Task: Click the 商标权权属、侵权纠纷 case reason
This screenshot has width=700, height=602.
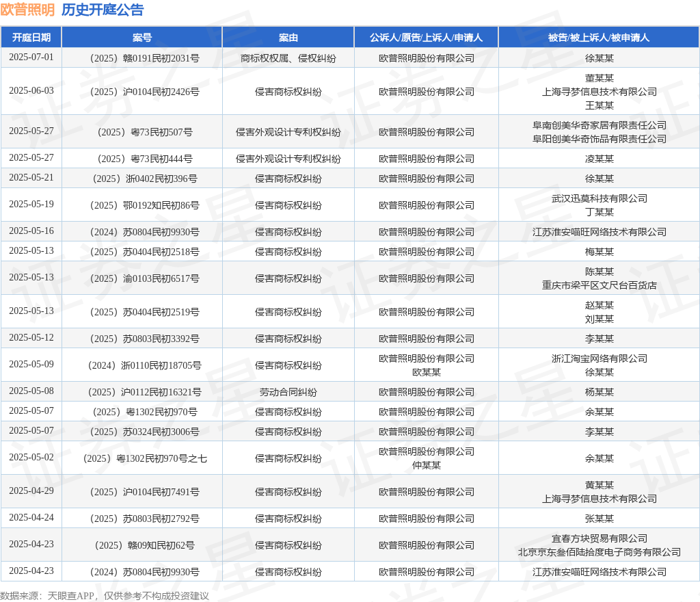Action: coord(288,59)
